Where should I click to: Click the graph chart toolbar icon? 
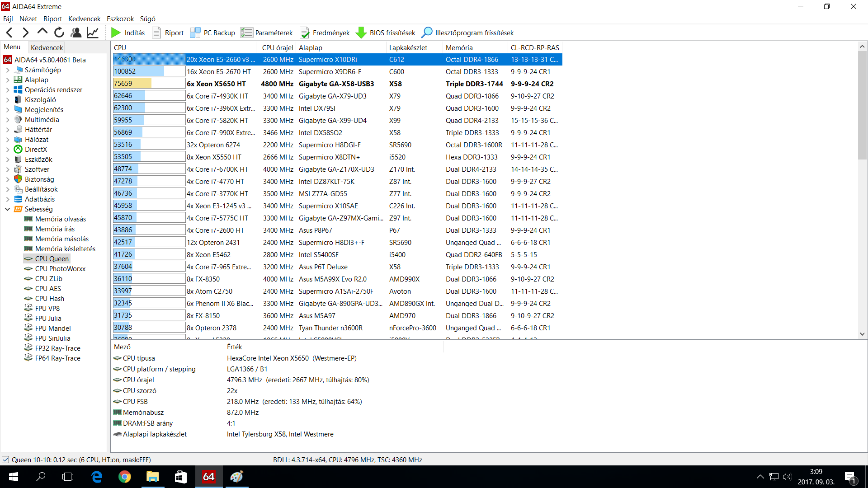(93, 33)
